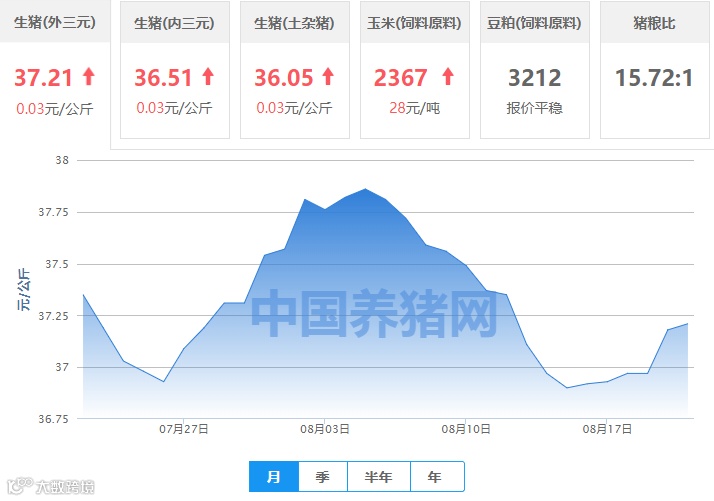Switch chart range to 季
This screenshot has height=501, width=714.
[x=323, y=476]
